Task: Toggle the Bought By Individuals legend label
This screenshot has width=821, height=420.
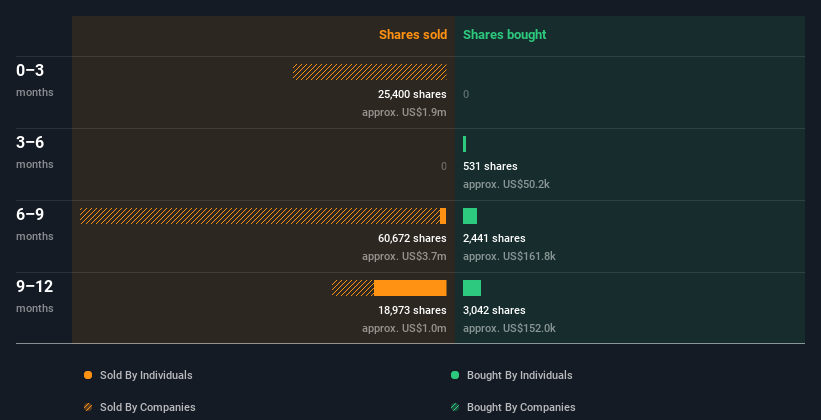Action: point(519,375)
